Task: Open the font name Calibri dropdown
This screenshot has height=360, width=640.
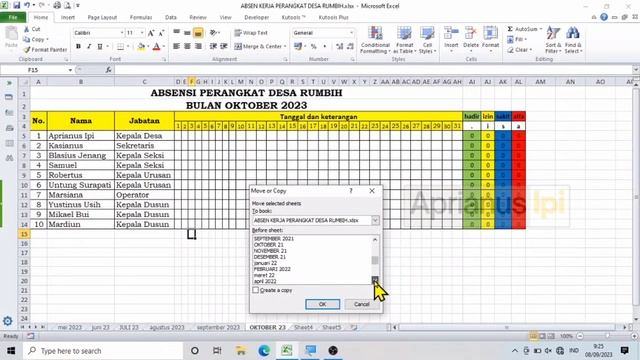Action: coord(122,33)
